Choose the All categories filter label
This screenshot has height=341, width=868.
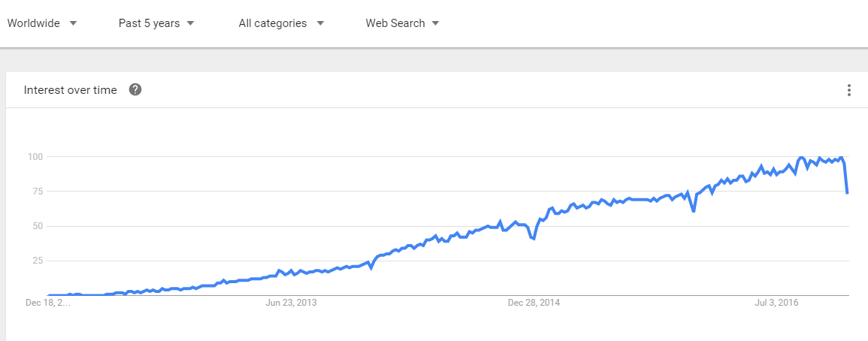pyautogui.click(x=272, y=23)
